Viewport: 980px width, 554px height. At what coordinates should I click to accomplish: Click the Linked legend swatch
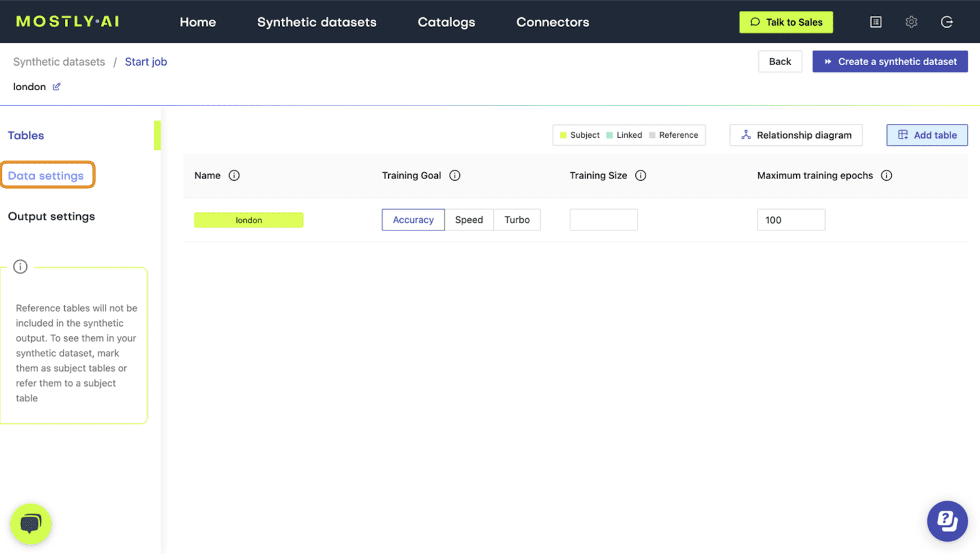pos(609,135)
